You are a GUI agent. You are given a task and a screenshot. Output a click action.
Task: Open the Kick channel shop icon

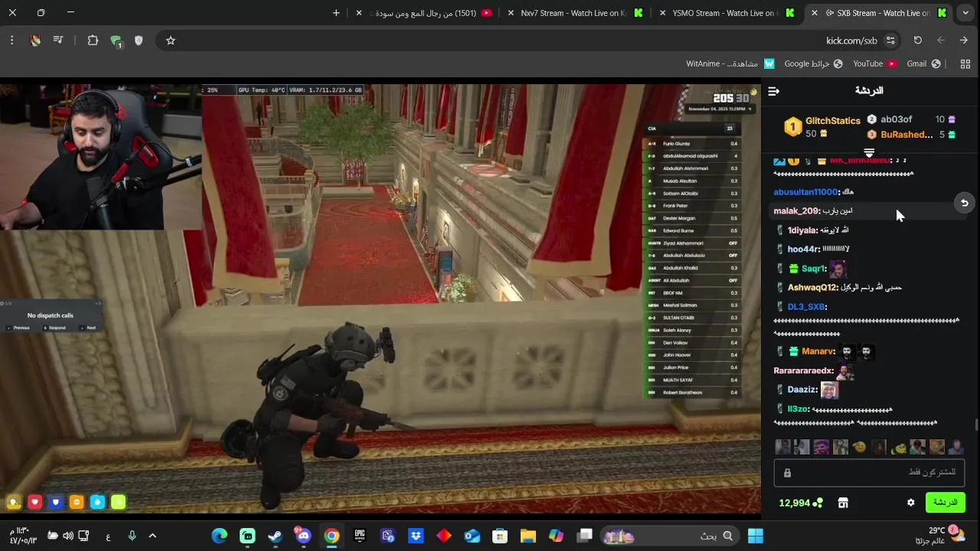pos(843,503)
